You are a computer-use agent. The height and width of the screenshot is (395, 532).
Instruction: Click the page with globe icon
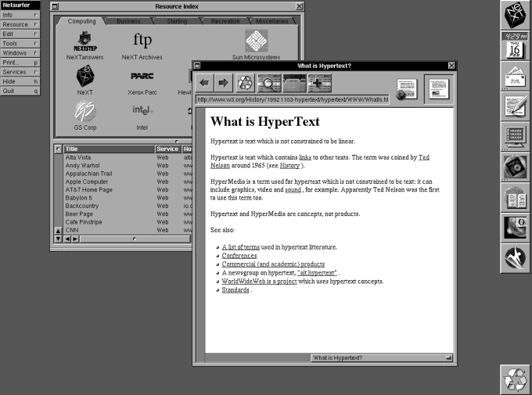[407, 90]
